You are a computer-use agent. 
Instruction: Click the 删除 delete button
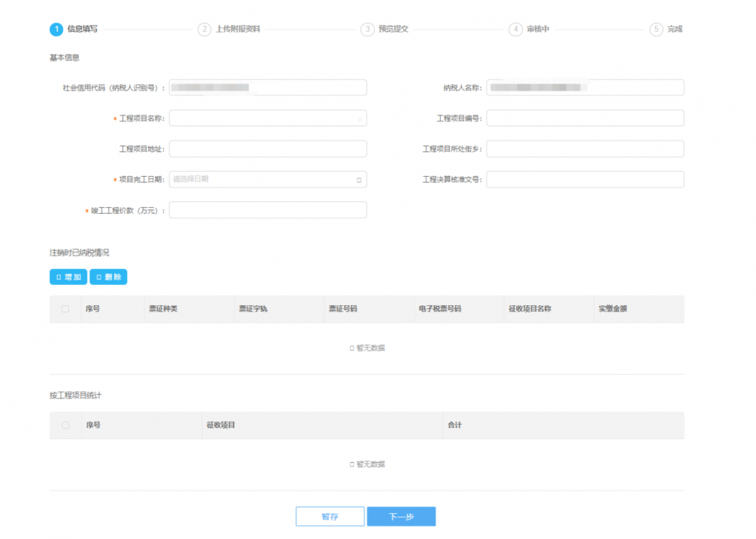pos(108,277)
